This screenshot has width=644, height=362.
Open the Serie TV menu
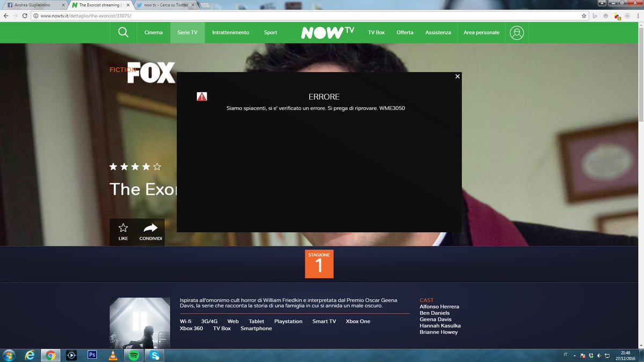coord(187,32)
